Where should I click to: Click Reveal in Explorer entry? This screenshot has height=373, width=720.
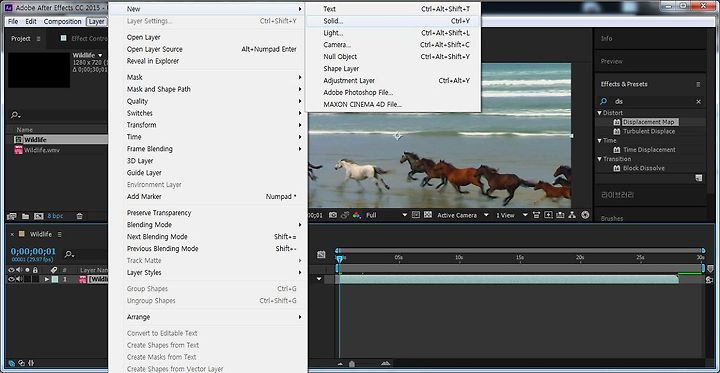pos(208,61)
